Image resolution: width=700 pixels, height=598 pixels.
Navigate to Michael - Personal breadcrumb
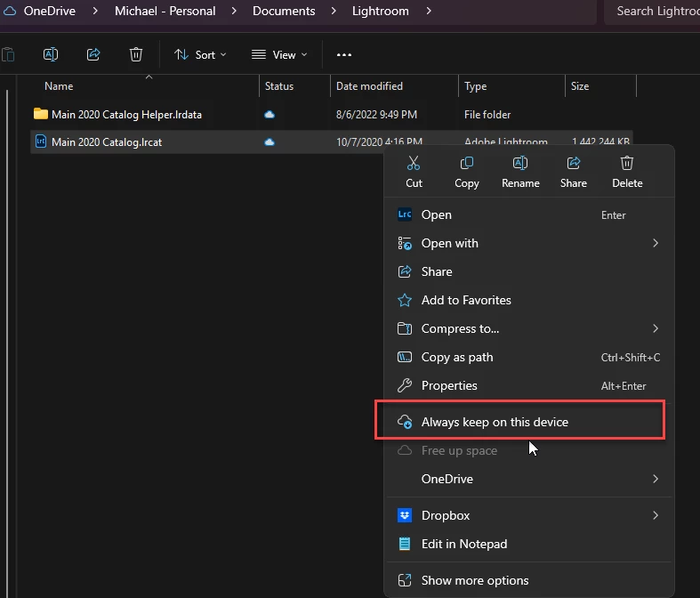(x=165, y=11)
